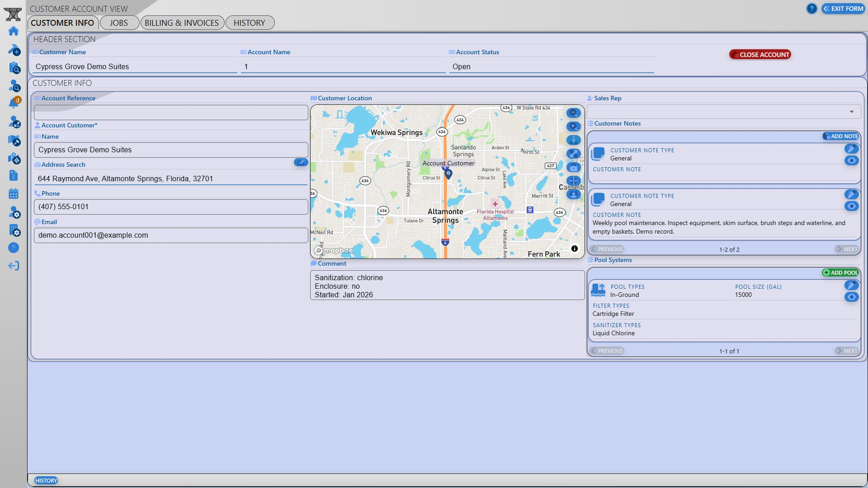Image resolution: width=868 pixels, height=488 pixels.
Task: Click the map info icon
Action: click(x=574, y=249)
